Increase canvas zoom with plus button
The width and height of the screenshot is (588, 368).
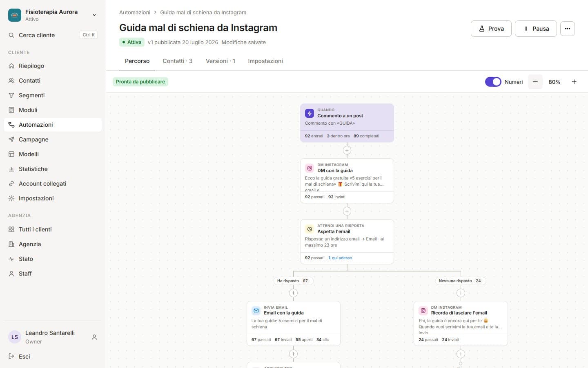coord(574,82)
